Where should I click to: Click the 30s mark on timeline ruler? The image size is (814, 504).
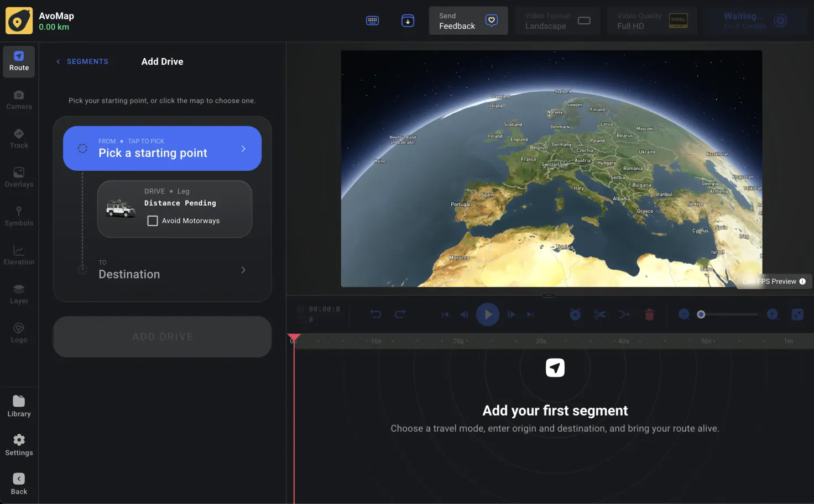[541, 341]
